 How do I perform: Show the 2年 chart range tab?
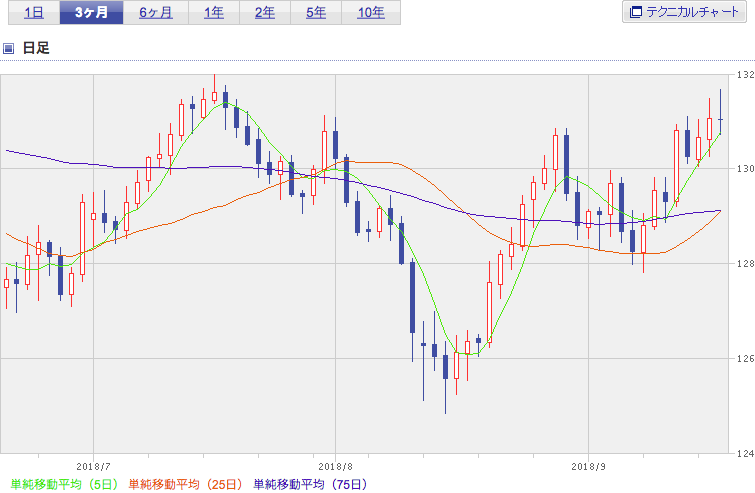265,13
